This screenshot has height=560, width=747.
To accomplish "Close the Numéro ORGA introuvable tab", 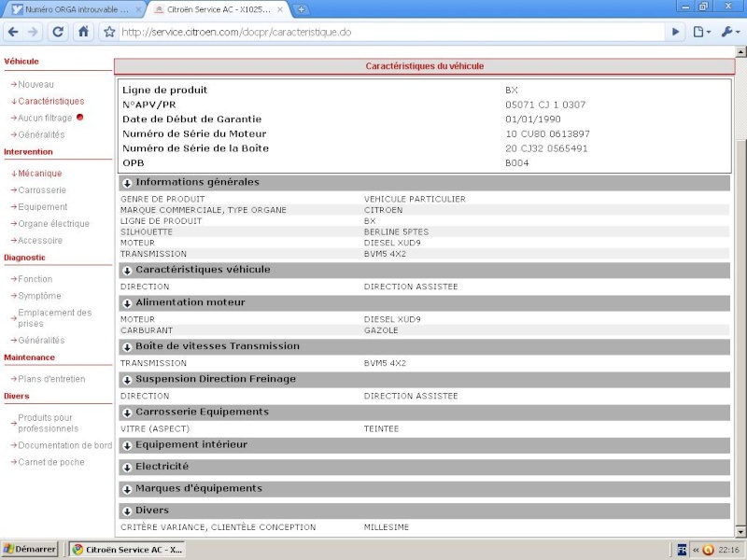I will 138,9.
